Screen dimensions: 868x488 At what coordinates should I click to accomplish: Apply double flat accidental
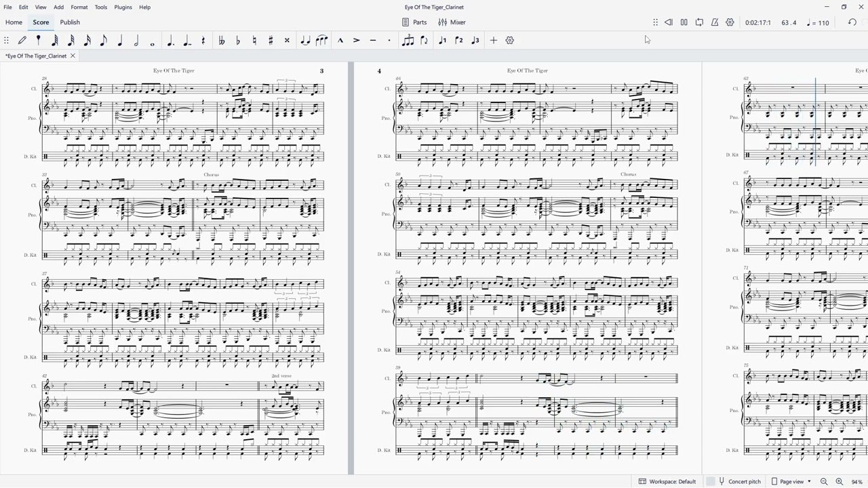click(x=222, y=41)
